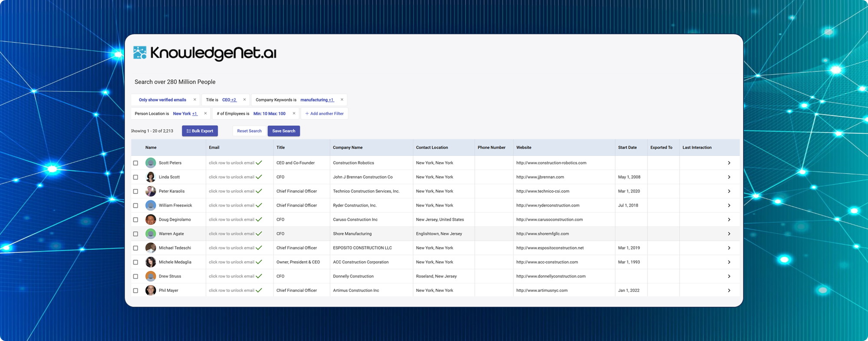This screenshot has height=341, width=868.
Task: Click the Title column header
Action: (280, 148)
